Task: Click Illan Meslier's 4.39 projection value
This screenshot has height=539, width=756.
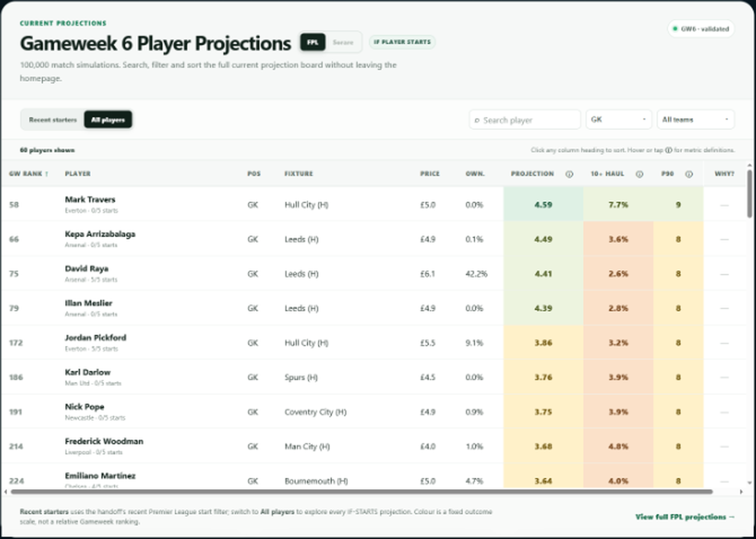Action: tap(543, 308)
